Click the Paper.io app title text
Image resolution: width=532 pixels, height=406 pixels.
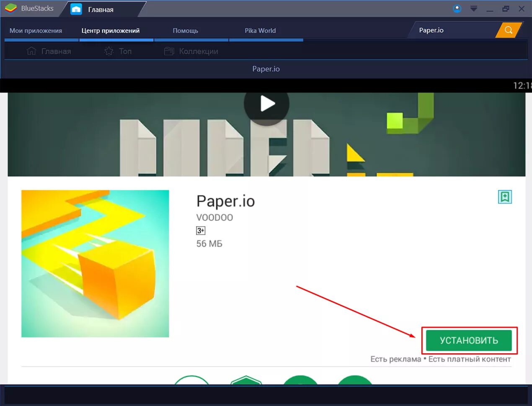coord(225,201)
